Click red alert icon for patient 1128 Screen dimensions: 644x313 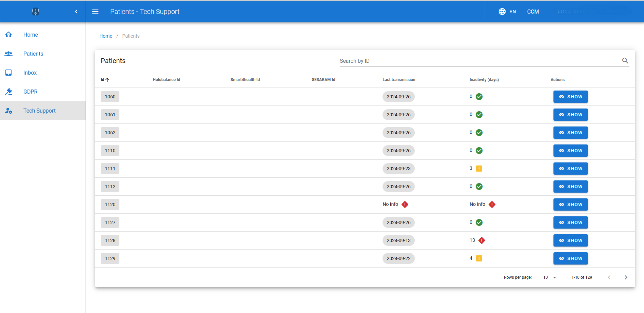pyautogui.click(x=482, y=240)
